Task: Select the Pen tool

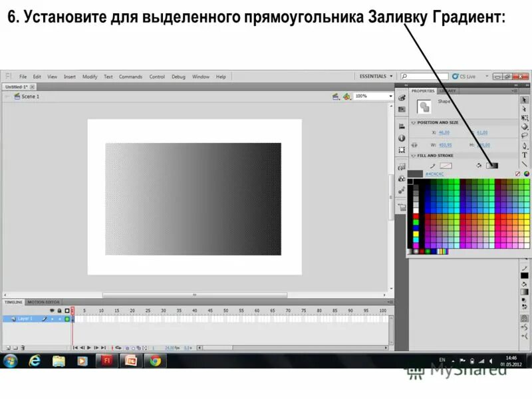Action: 524,146
